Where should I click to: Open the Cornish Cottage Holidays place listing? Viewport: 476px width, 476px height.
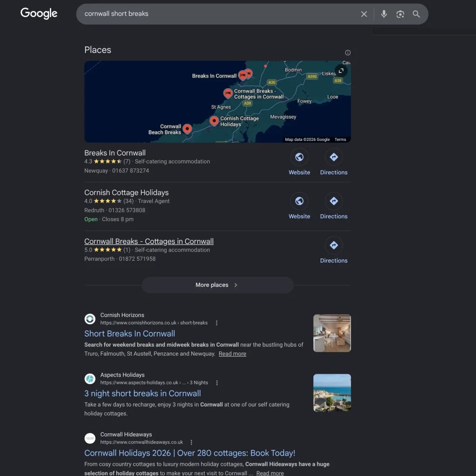126,192
